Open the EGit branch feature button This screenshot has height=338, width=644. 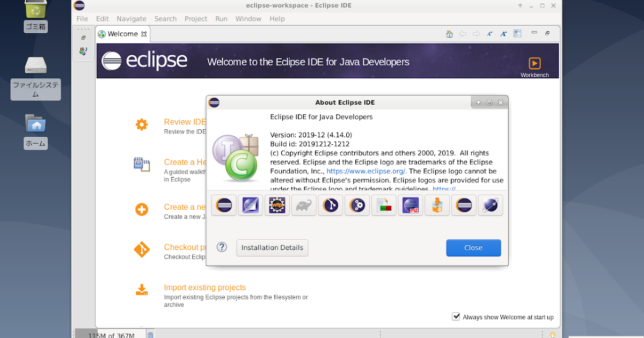tap(331, 205)
